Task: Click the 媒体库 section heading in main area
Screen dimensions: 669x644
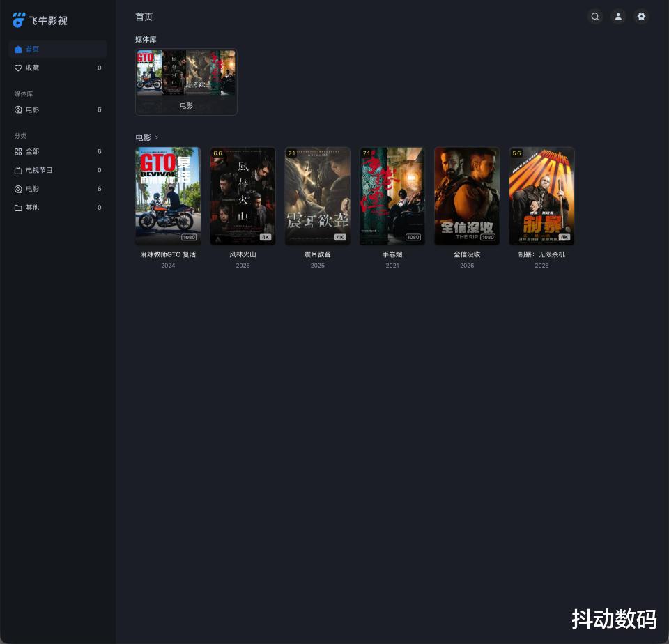Action: pos(146,39)
